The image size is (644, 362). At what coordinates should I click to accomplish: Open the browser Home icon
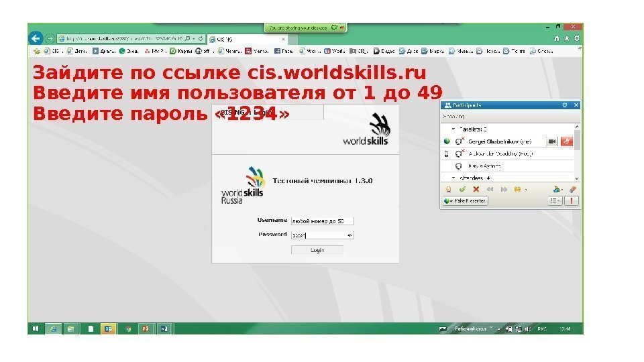tap(557, 38)
